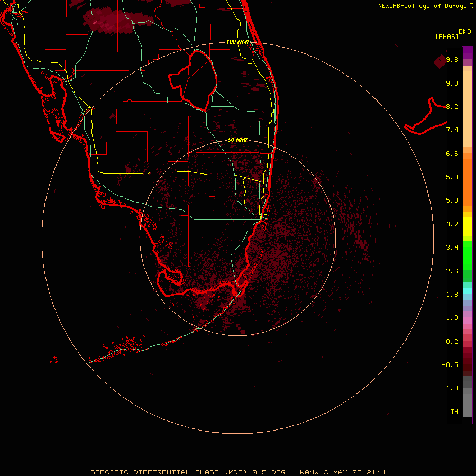Click the dark maroon color bar segment beside -0.5
The image size is (476, 476).
(x=467, y=364)
